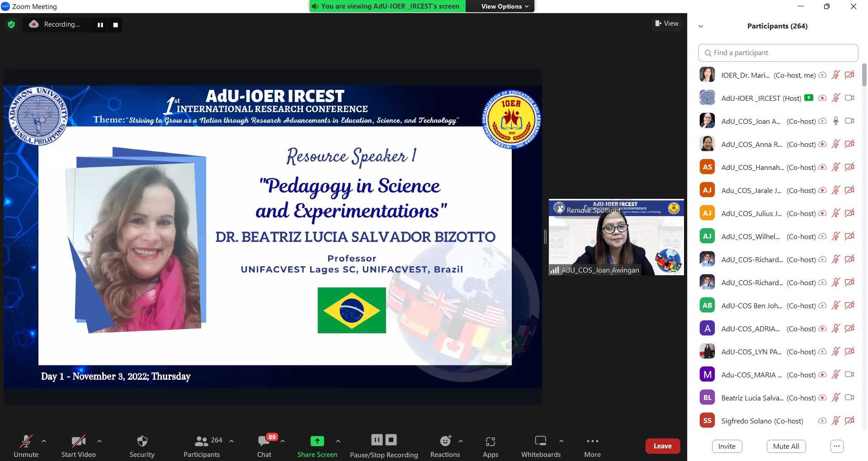868x461 pixels.
Task: Open the Participants list from toolbar
Action: tap(202, 441)
